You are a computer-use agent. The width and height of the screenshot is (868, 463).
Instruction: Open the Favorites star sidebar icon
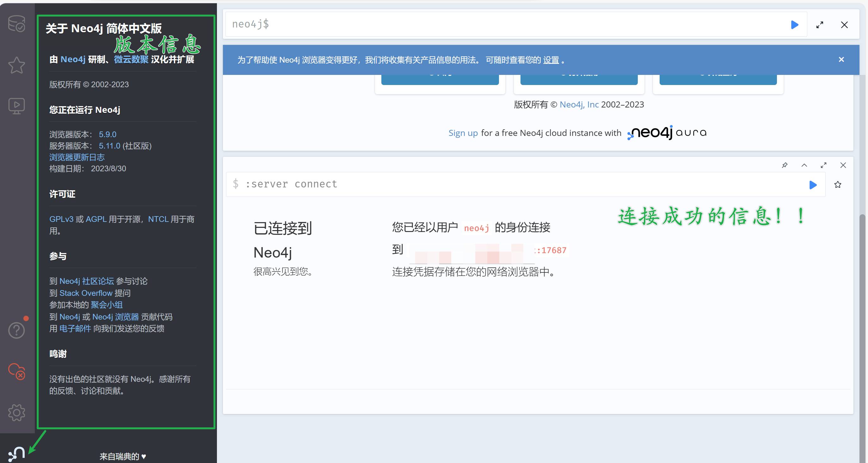pyautogui.click(x=16, y=65)
